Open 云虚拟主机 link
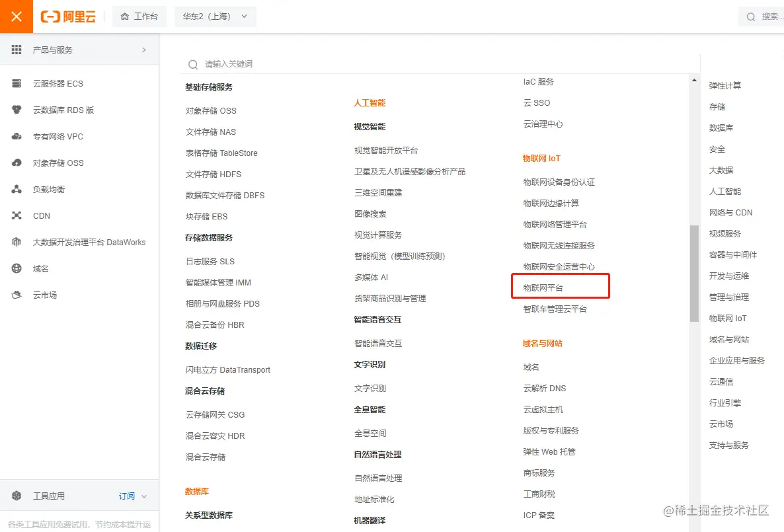 coord(543,410)
